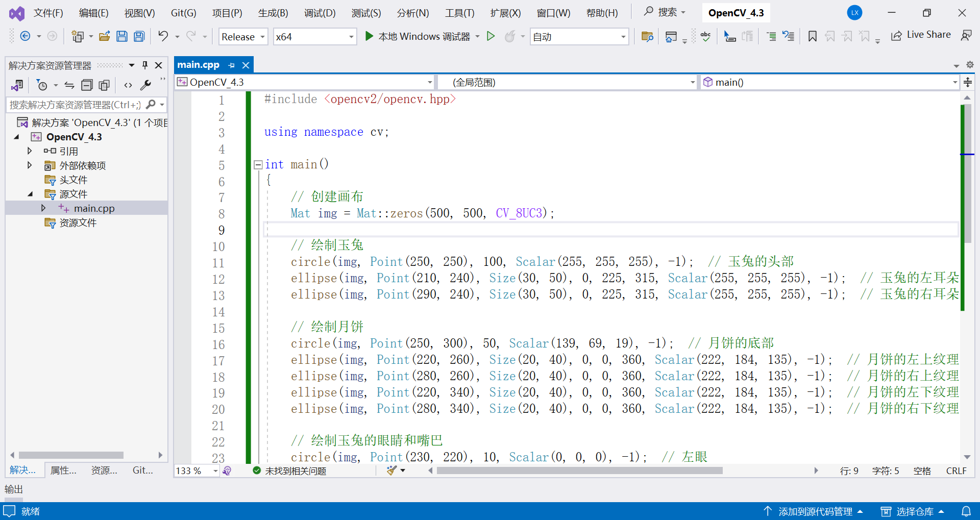980x520 pixels.
Task: Click Properties wrench icon in Solution Explorer
Action: (145, 85)
